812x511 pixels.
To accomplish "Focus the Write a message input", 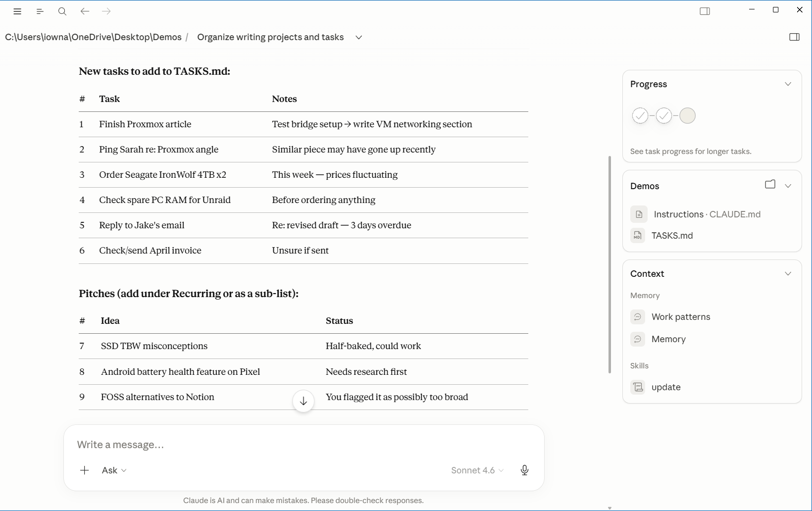I will pyautogui.click(x=304, y=445).
